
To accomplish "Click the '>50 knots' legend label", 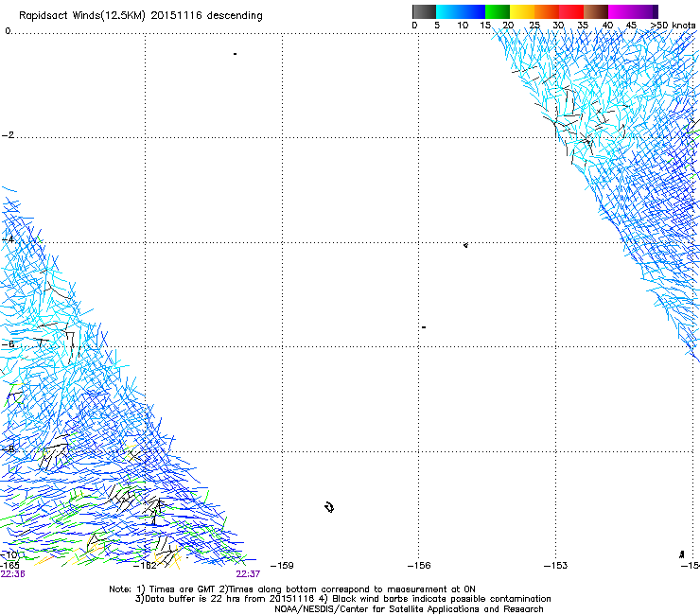I will tap(673, 26).
